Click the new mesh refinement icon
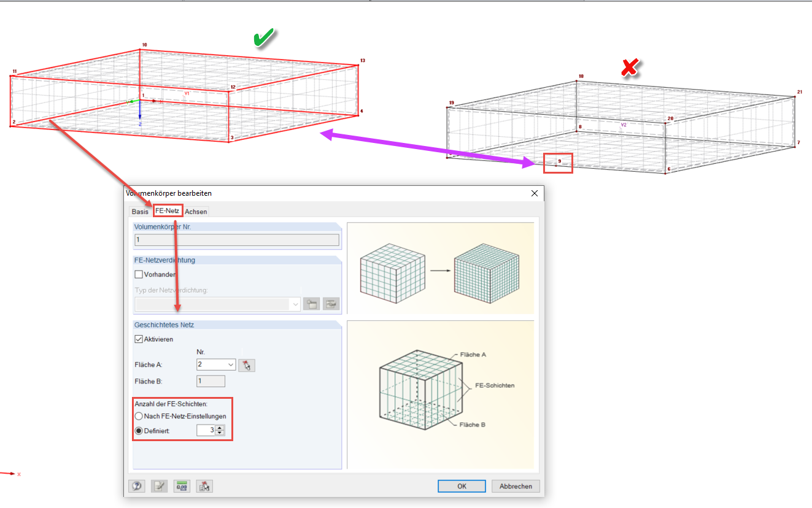Screen dimensions: 812x508 311,304
